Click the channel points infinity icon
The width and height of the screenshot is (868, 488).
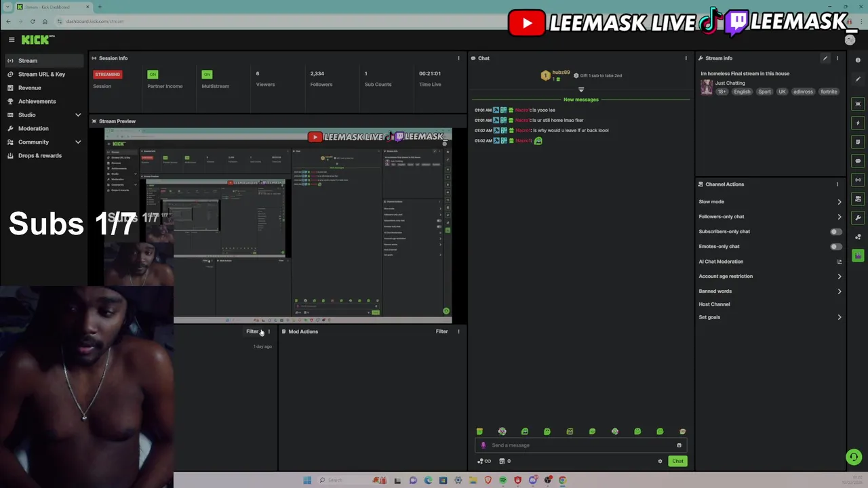click(484, 461)
